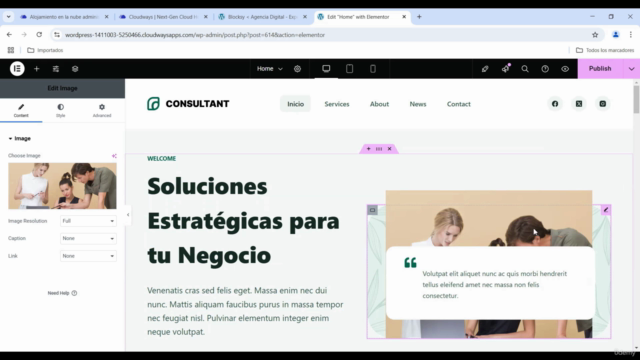Switch to desktop preview mode
Viewport: 640px width, 360px height.
326,69
